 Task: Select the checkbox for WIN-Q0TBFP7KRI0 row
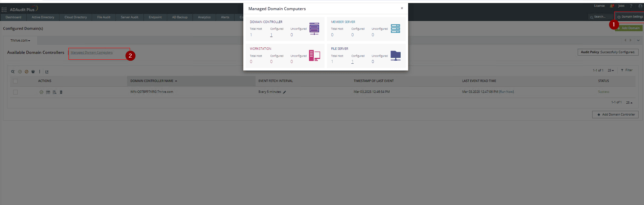(x=15, y=92)
